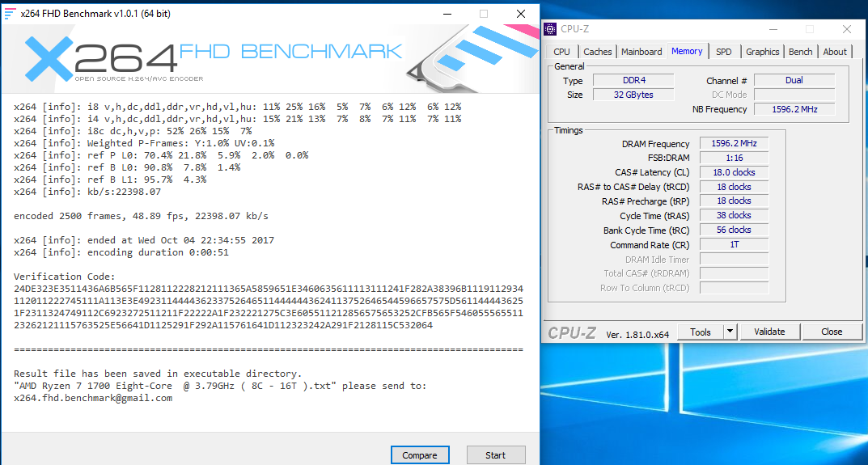This screenshot has height=465, width=868.
Task: Minimize the x264 FHD Benchmark window
Action: click(447, 15)
